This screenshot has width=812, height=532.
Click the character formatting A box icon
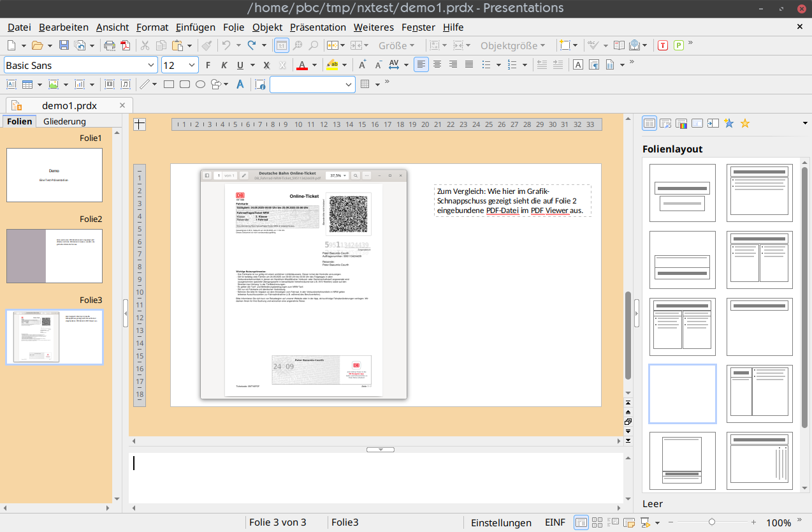pyautogui.click(x=578, y=64)
